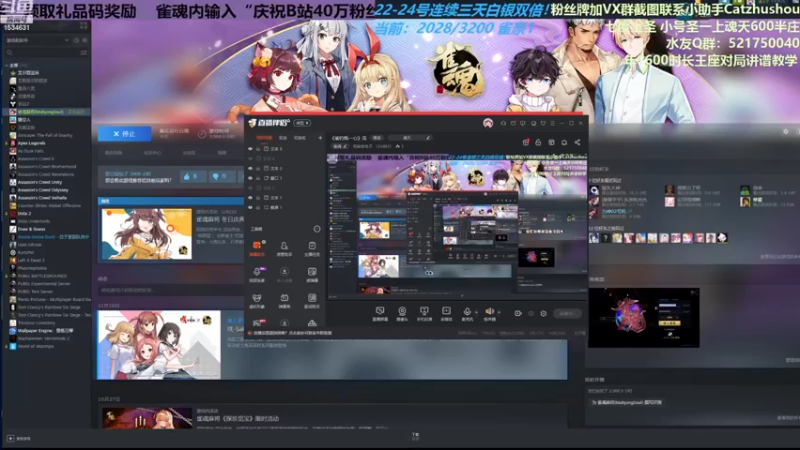Mute the orange speaker icon
Screen dimensions: 800x450
click(489, 311)
